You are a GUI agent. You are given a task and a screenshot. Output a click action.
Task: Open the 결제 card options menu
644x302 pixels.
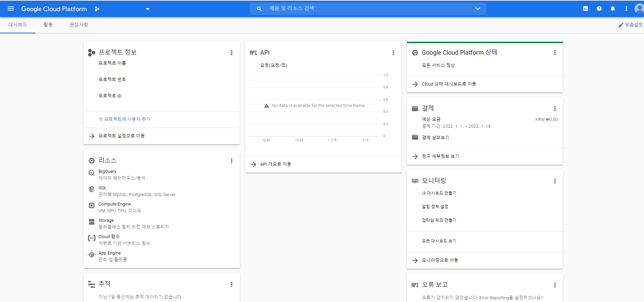(555, 109)
